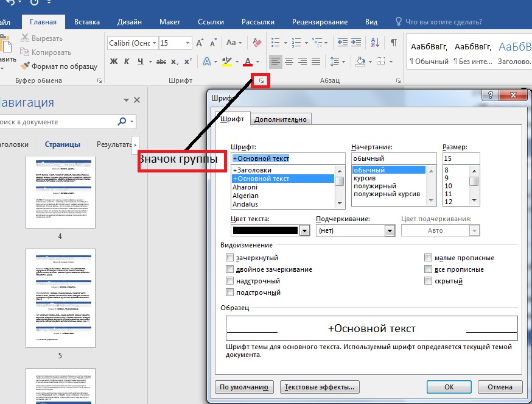Increase paragraph indent
The image size is (532, 404).
click(x=356, y=43)
